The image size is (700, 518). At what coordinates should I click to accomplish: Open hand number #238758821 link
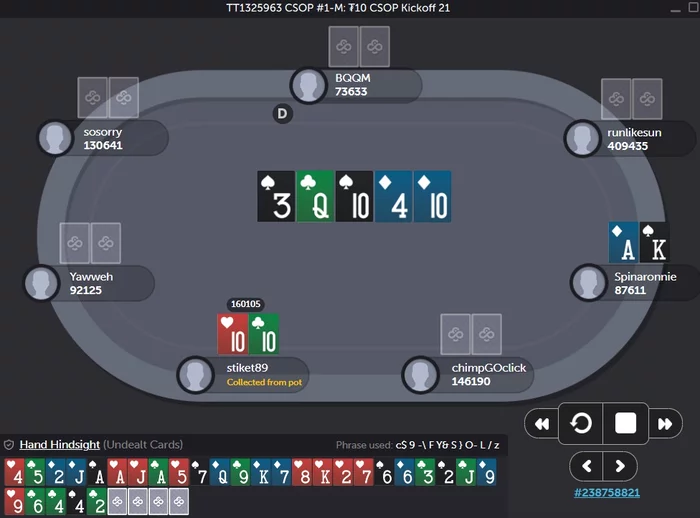tap(607, 493)
